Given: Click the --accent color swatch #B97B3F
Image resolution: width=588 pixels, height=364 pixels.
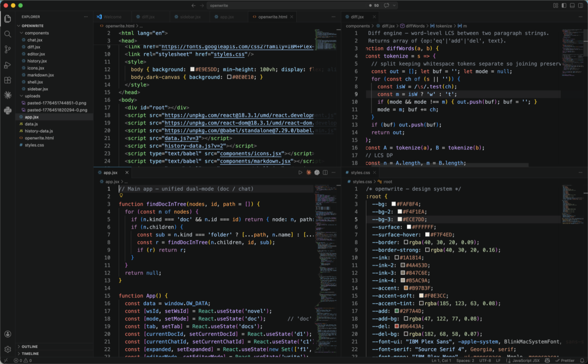Looking at the screenshot, I should pos(406,288).
